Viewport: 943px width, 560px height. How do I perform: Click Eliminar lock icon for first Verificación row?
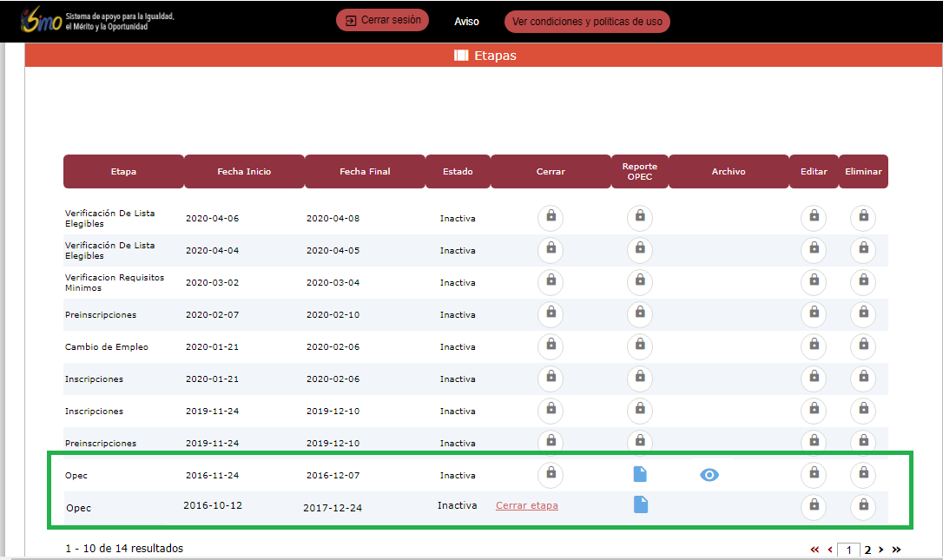[863, 218]
